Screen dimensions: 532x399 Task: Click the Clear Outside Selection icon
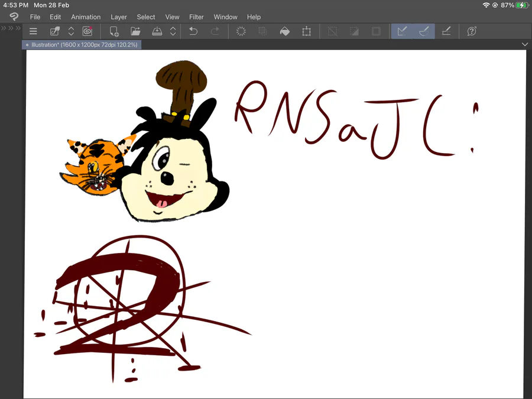coord(262,31)
